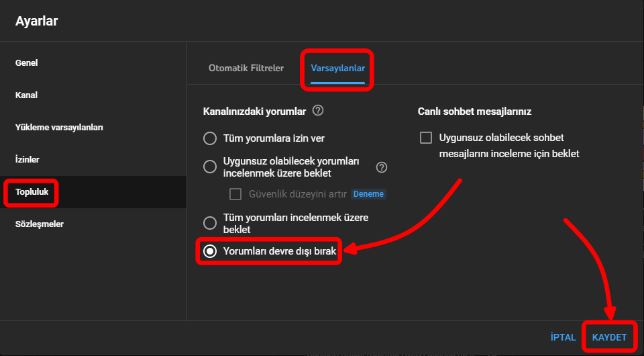Select Tüm yorumlara izin ver option
644x356 pixels.
coord(210,138)
